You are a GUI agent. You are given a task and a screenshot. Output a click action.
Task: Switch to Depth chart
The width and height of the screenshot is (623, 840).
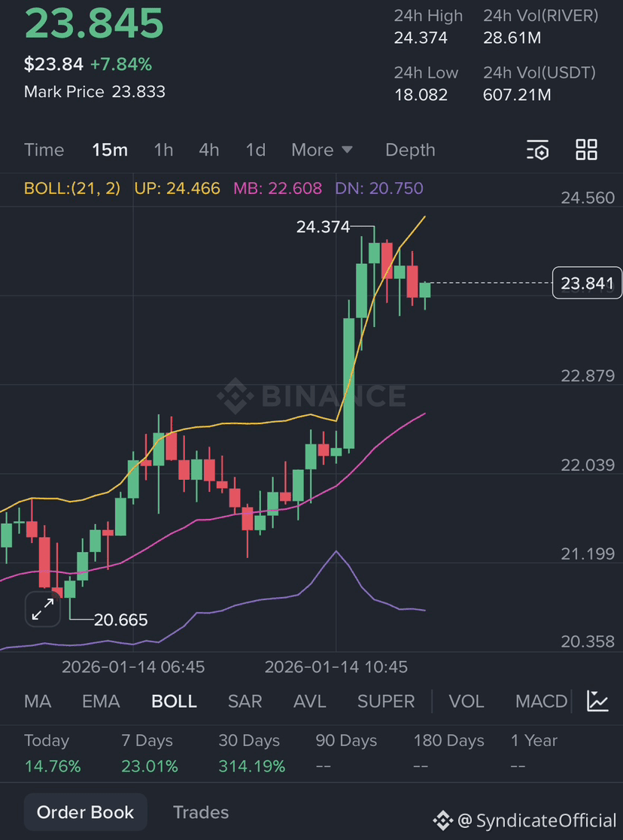[410, 150]
